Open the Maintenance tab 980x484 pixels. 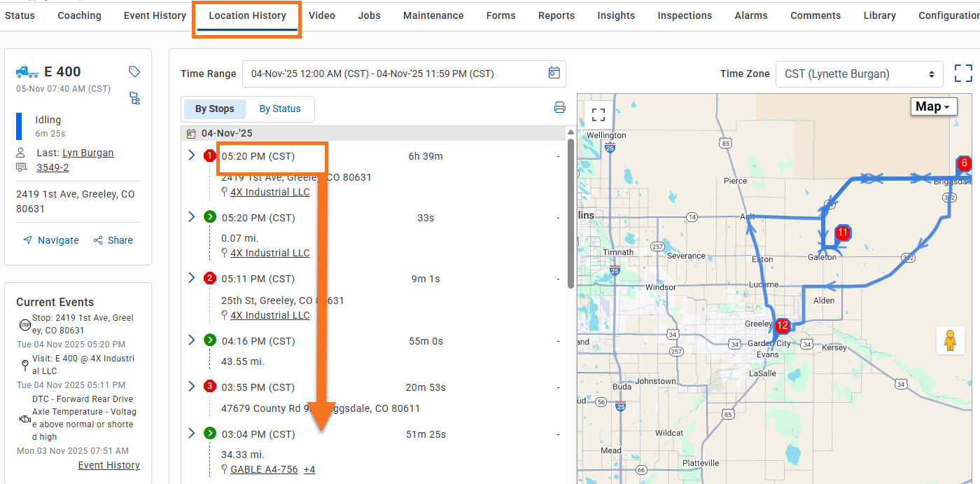pos(433,15)
